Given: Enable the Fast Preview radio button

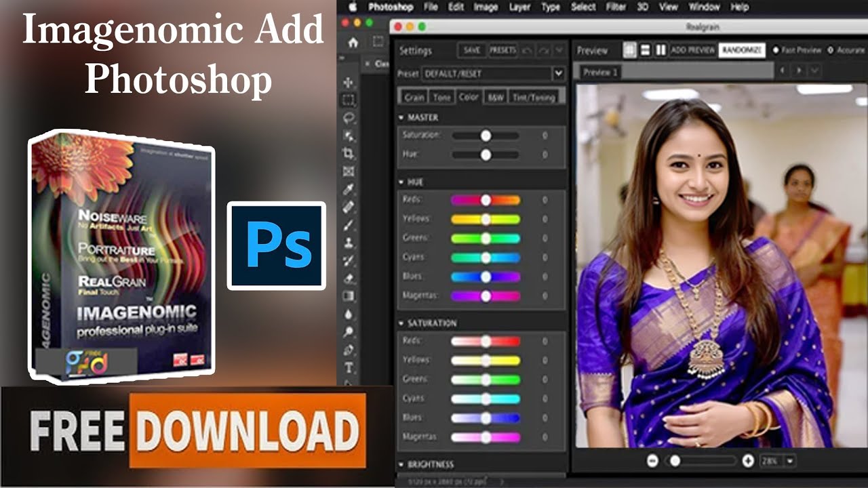Looking at the screenshot, I should [776, 50].
